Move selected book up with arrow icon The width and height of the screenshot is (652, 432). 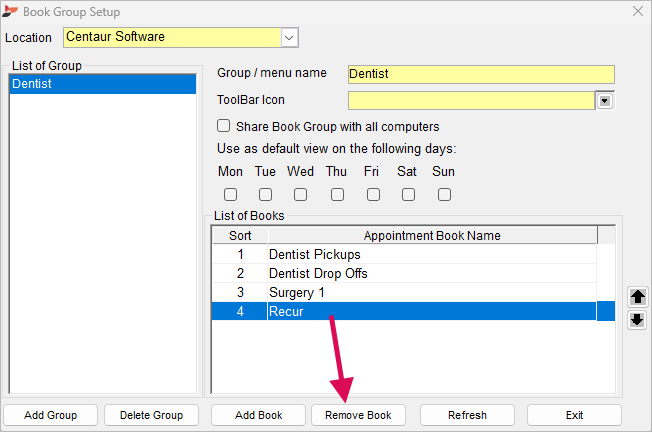click(x=637, y=297)
